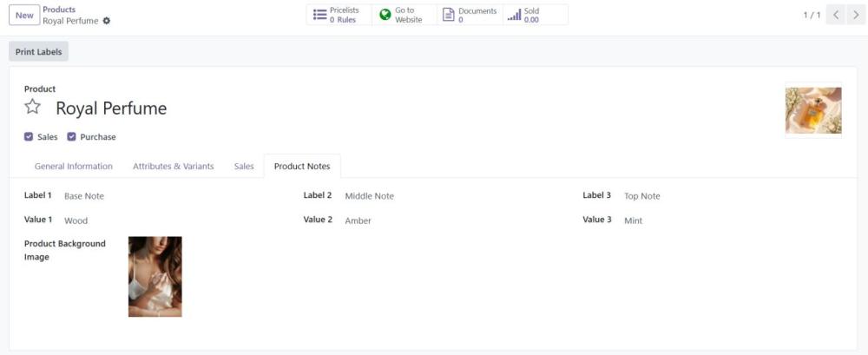Image resolution: width=868 pixels, height=355 pixels.
Task: Go to next record with right chevron
Action: (x=856, y=15)
